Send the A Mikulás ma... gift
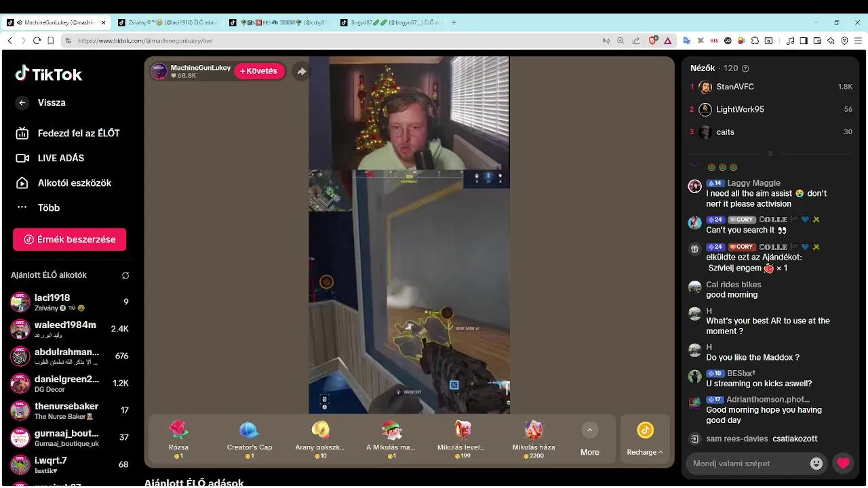The image size is (868, 488). point(391,439)
